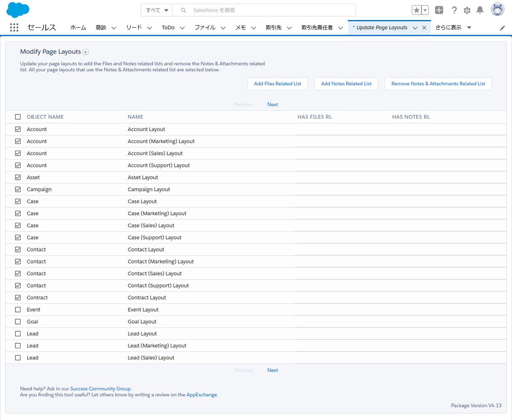Image resolution: width=512 pixels, height=420 pixels.
Task: Toggle the select-all header checkbox
Action: pyautogui.click(x=17, y=117)
